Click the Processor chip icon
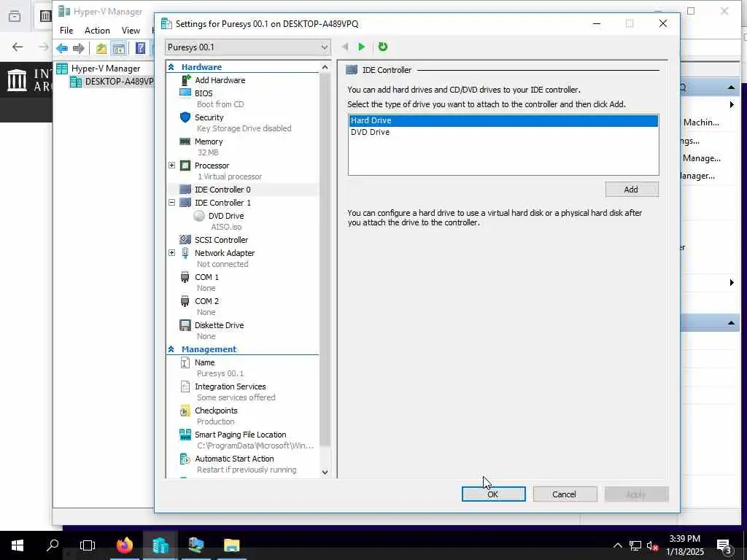 (185, 166)
